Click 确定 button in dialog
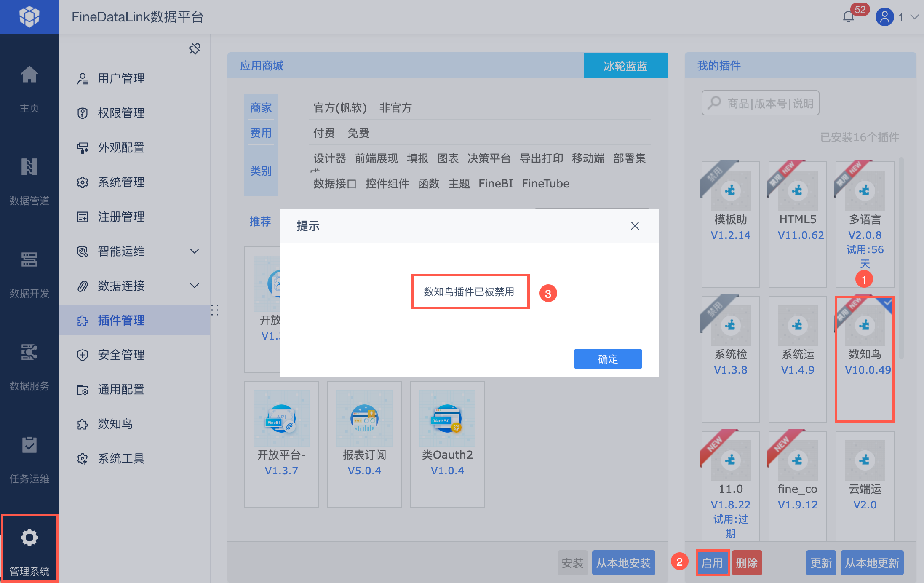The image size is (924, 583). [x=607, y=359]
